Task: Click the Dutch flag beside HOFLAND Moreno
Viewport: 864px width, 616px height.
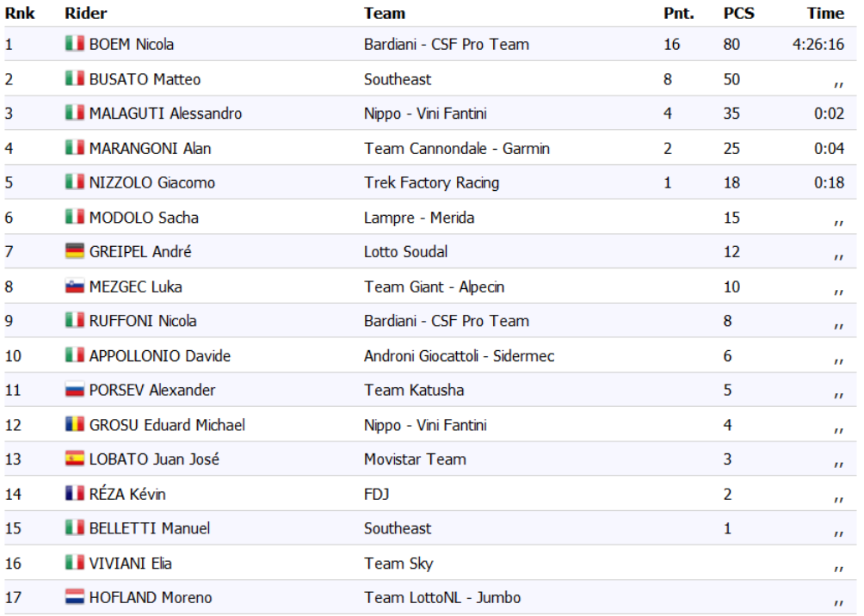Action: tap(74, 597)
